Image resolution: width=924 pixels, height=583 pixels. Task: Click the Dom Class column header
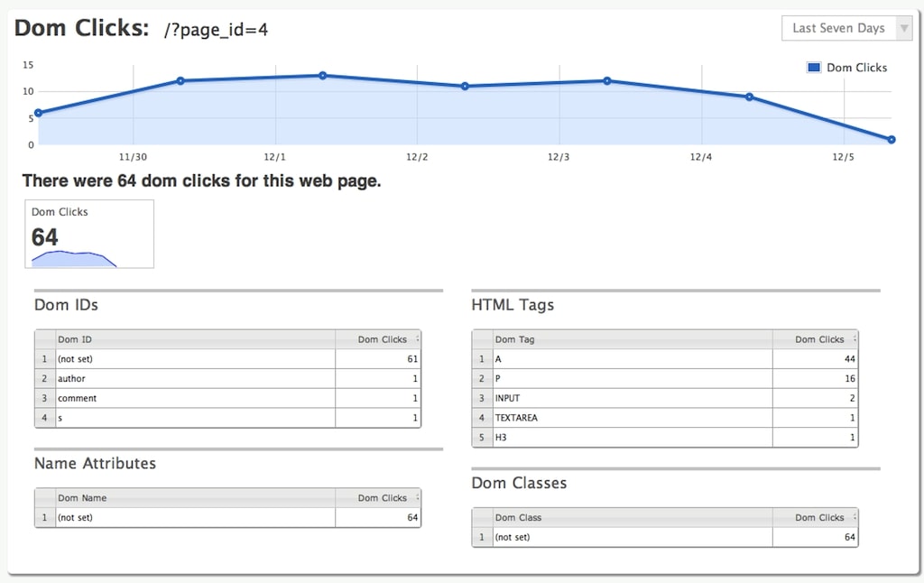633,517
